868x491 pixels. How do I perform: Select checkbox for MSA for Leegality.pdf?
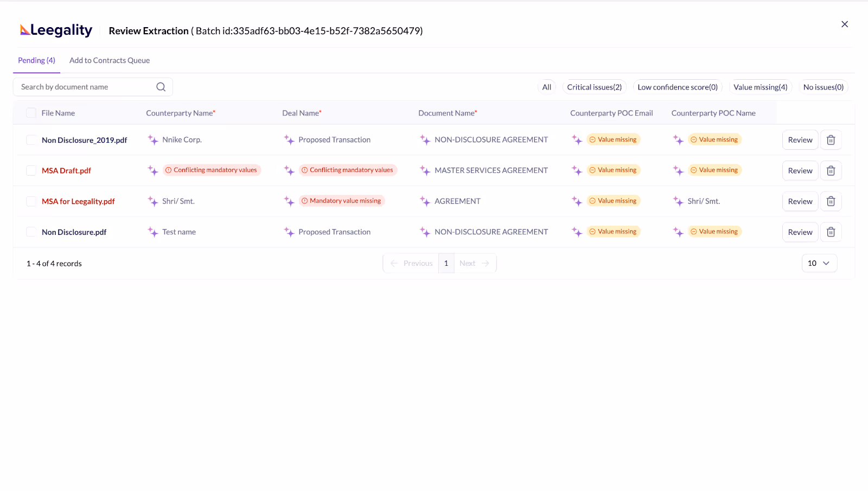[x=31, y=201]
